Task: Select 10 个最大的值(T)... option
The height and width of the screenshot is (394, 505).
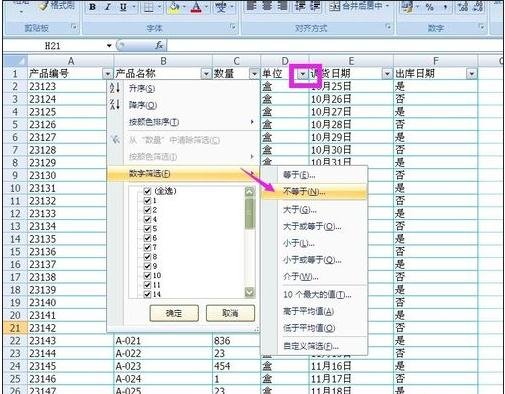Action: click(314, 295)
